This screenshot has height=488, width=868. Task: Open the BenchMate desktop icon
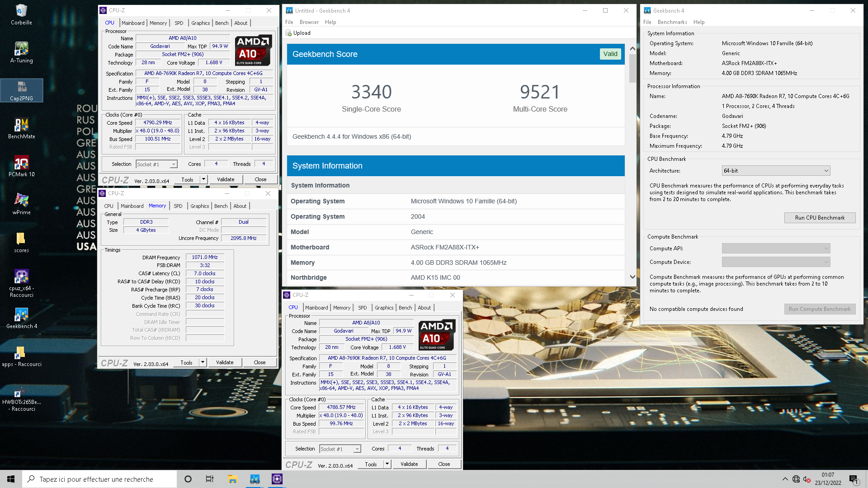tap(21, 128)
